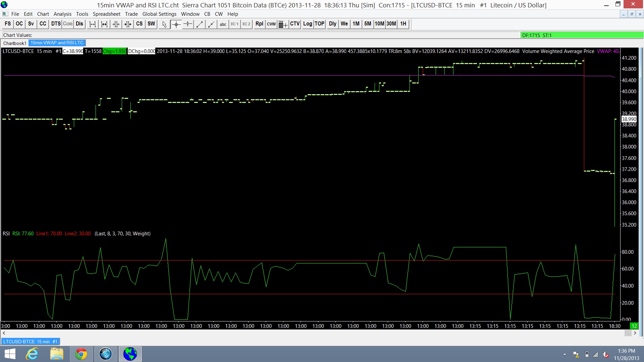
Task: Open the TVW tool values window icon
Action: [x=283, y=24]
